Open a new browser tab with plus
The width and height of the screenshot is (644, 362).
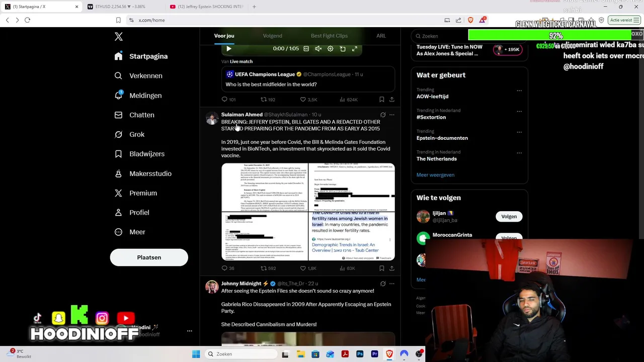[x=254, y=7]
